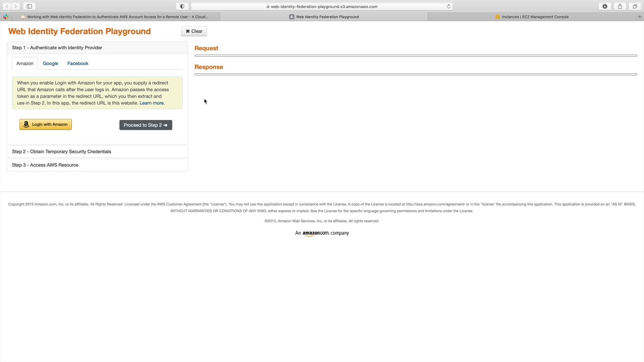
Task: Click the address bar URL field
Action: [x=322, y=6]
